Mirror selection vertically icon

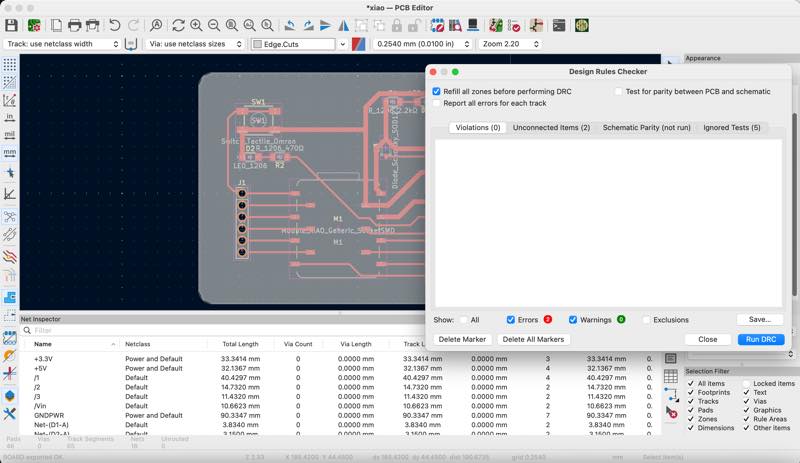click(326, 25)
